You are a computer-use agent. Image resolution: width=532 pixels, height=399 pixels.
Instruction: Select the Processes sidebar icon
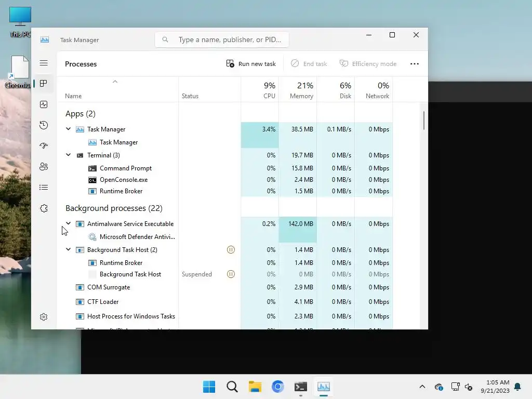tap(44, 84)
